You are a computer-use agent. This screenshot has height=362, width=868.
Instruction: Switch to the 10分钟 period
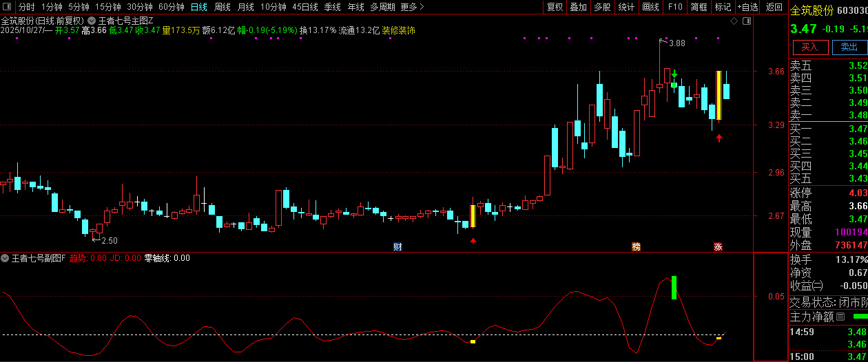[273, 7]
